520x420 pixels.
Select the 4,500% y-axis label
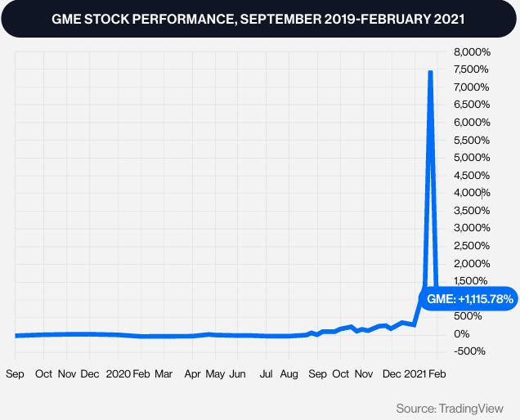click(472, 176)
